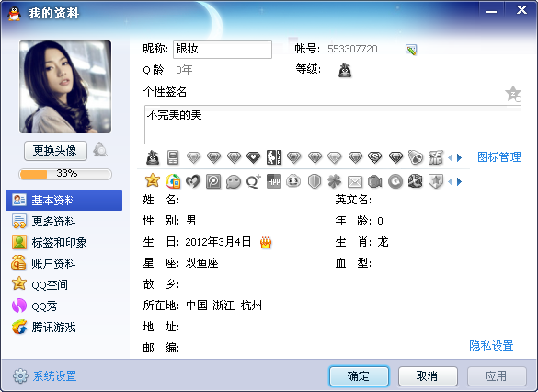The width and height of the screenshot is (538, 392).
Task: Show next icons in the app icons row
Action: (x=460, y=181)
